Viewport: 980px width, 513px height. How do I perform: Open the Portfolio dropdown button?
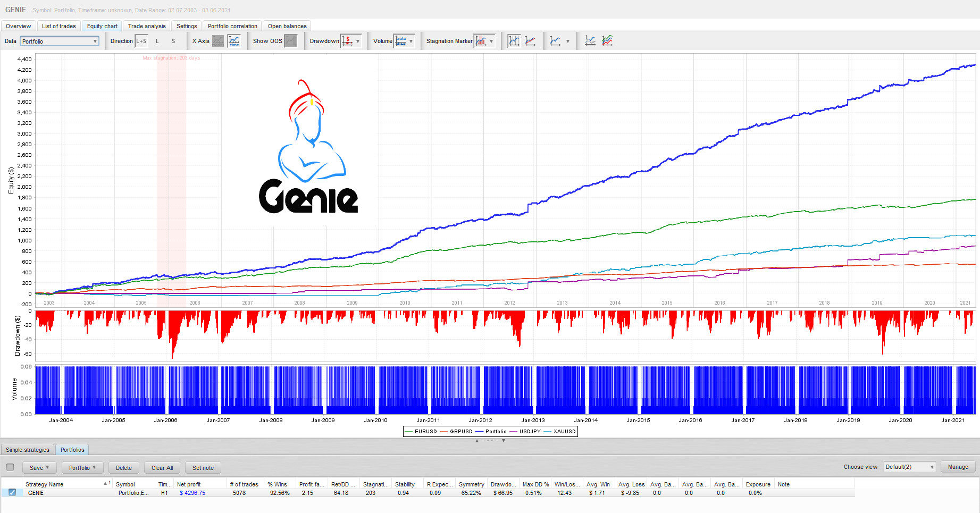click(x=82, y=468)
